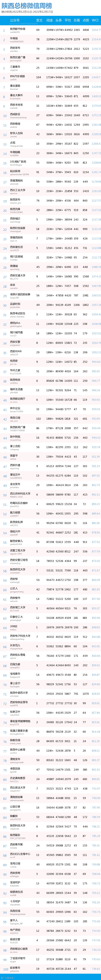Click the 暴走漫画 account name
This screenshot has width=101, height=980.
tap(15, 86)
